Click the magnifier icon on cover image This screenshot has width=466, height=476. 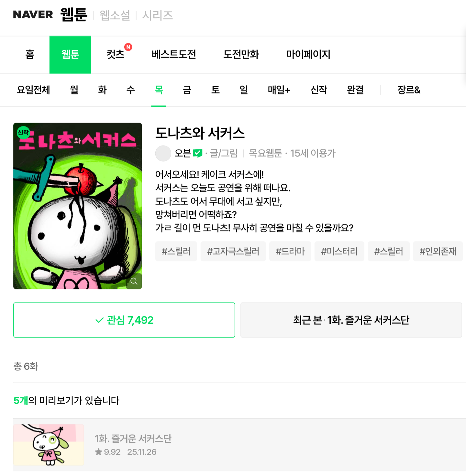pos(134,281)
